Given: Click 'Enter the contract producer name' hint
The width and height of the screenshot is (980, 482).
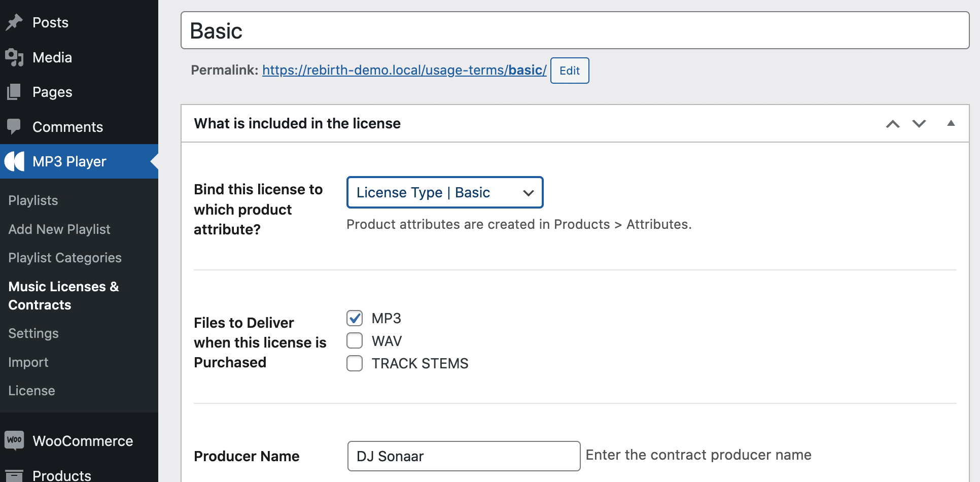Looking at the screenshot, I should click(698, 455).
